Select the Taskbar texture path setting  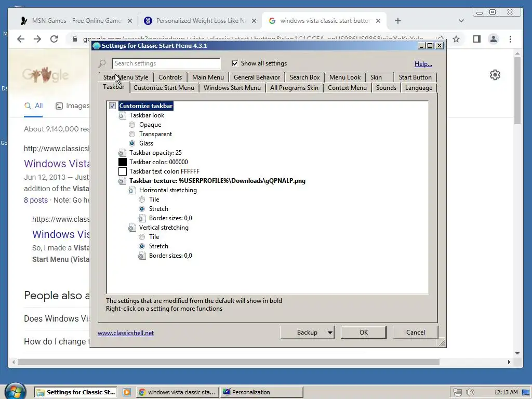(x=217, y=181)
